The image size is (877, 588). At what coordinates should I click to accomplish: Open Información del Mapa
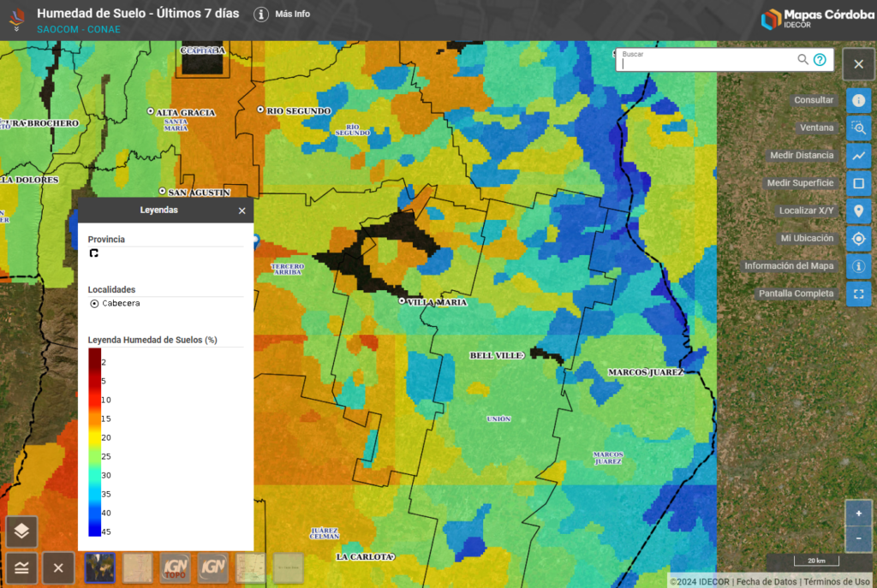858,266
